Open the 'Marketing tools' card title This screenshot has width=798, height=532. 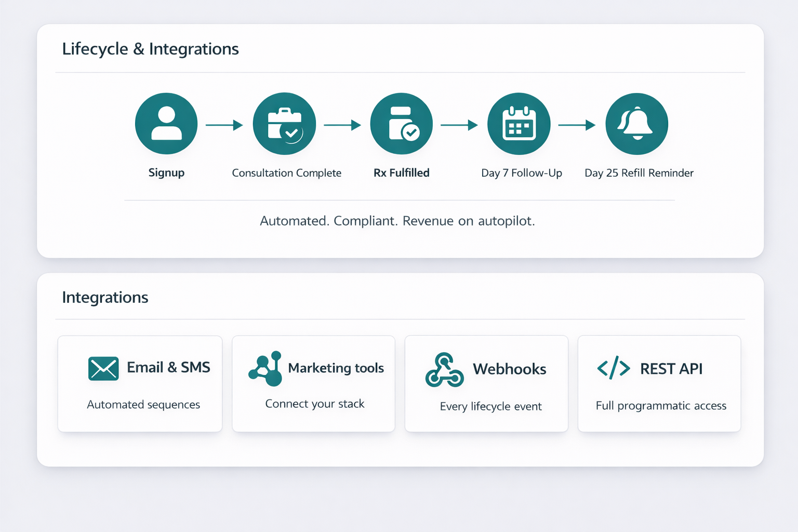click(x=336, y=368)
